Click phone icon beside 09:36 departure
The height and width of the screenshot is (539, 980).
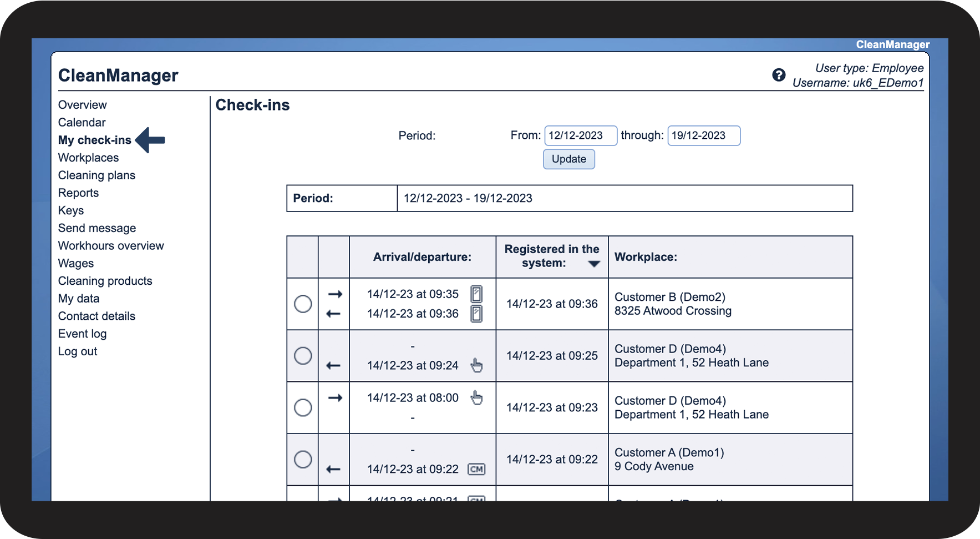point(476,314)
